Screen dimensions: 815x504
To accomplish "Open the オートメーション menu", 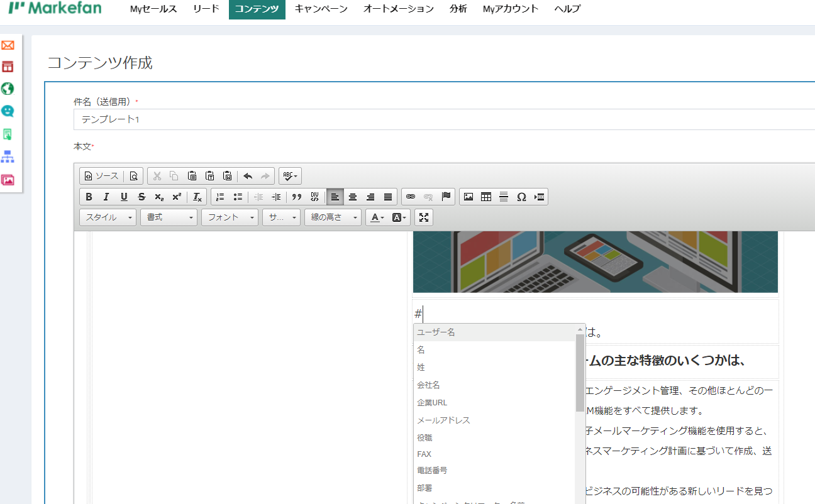I will pyautogui.click(x=399, y=9).
